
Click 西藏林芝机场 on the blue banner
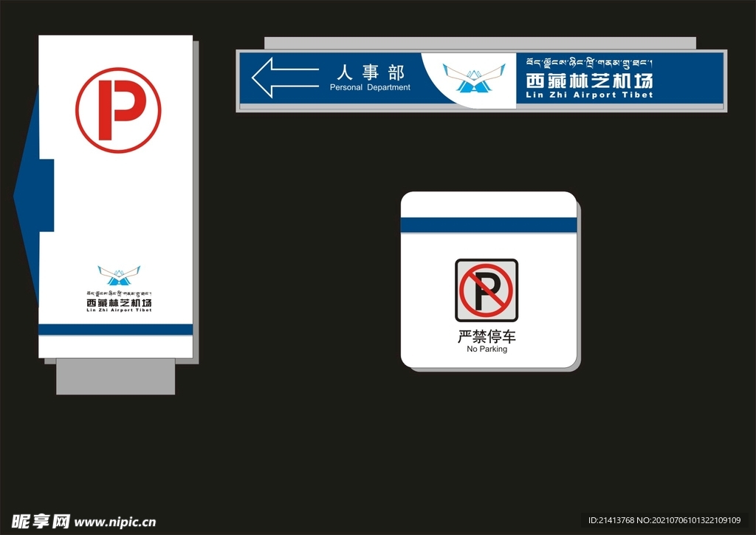tap(589, 80)
